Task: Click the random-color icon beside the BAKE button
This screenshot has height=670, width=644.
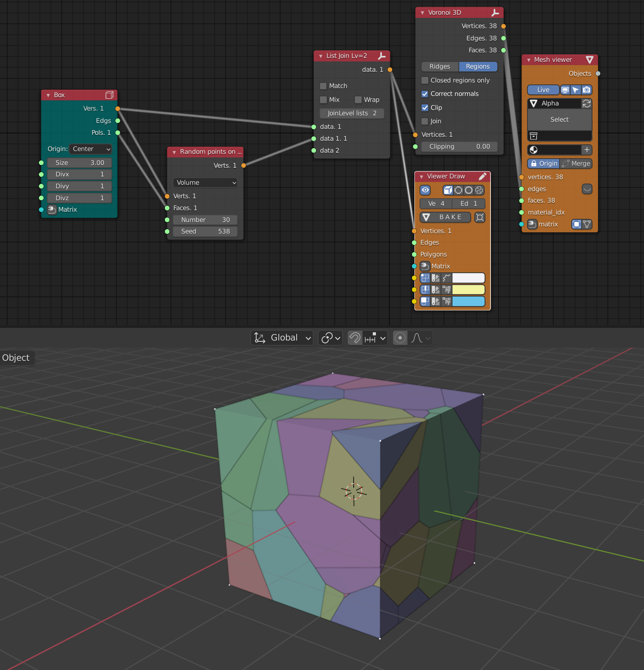Action: click(x=480, y=217)
